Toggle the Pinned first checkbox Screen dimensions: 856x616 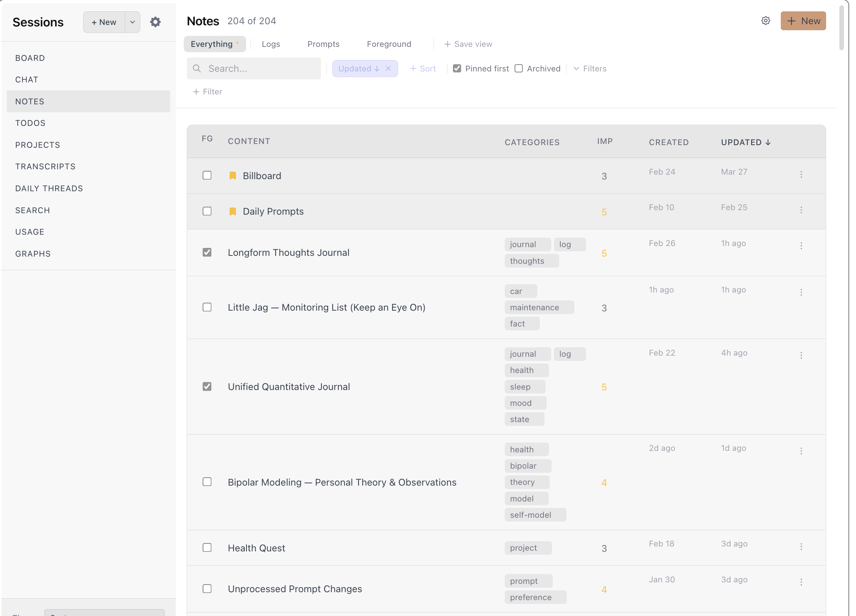457,68
